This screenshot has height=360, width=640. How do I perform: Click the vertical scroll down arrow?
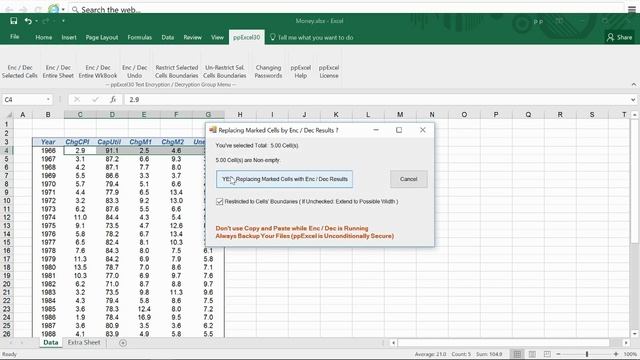[635, 333]
